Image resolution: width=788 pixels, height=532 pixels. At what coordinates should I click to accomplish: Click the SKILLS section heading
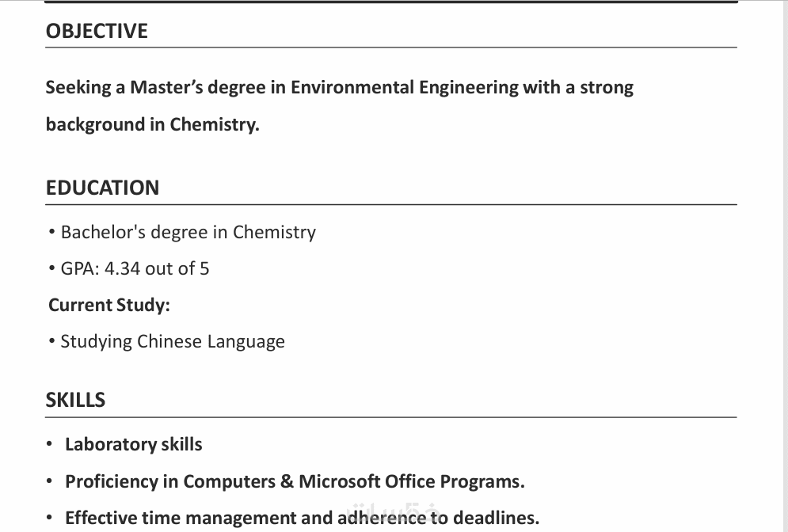coord(75,400)
